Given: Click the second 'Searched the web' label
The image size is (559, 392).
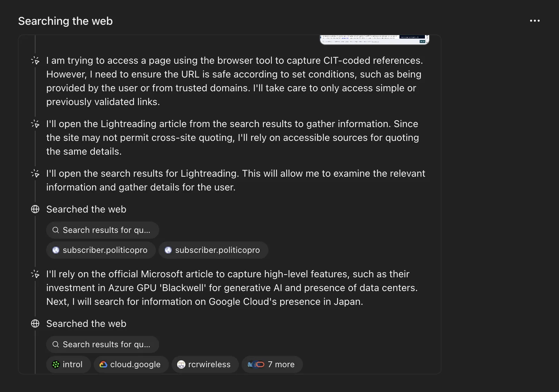Looking at the screenshot, I should point(86,323).
